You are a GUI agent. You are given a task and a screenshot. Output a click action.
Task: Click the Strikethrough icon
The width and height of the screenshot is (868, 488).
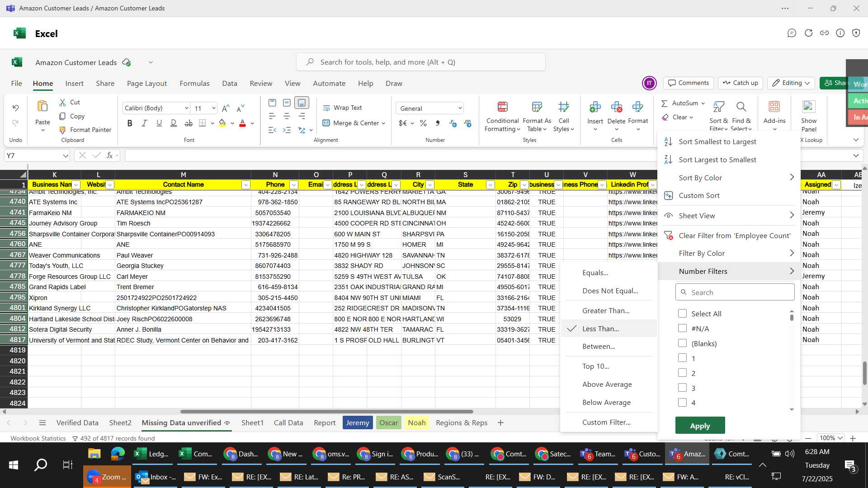pyautogui.click(x=189, y=123)
